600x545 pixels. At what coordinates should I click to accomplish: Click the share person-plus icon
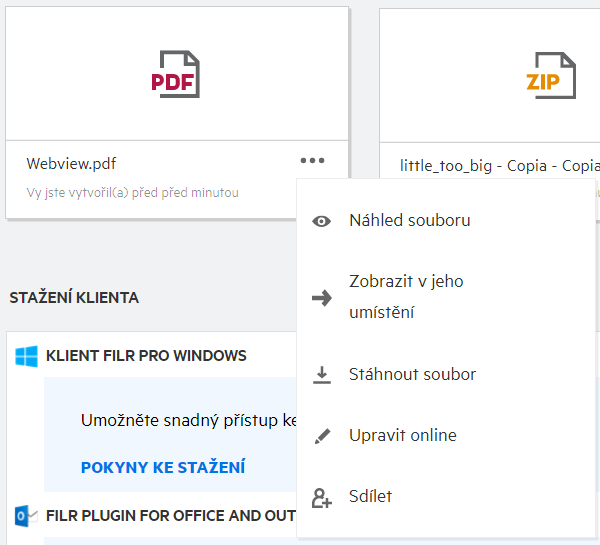point(321,497)
